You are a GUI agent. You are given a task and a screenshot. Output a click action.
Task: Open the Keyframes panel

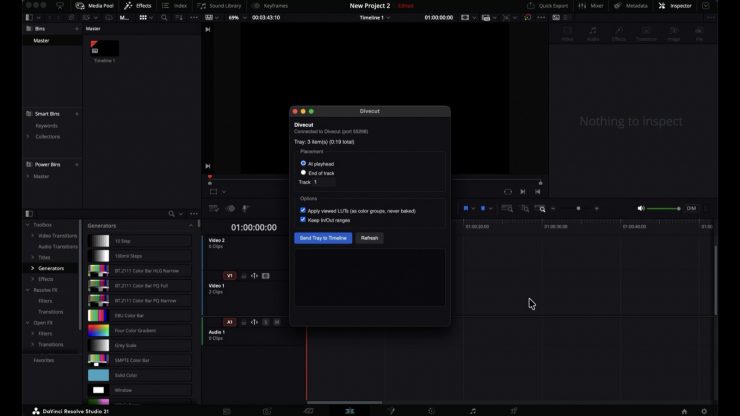click(x=270, y=6)
